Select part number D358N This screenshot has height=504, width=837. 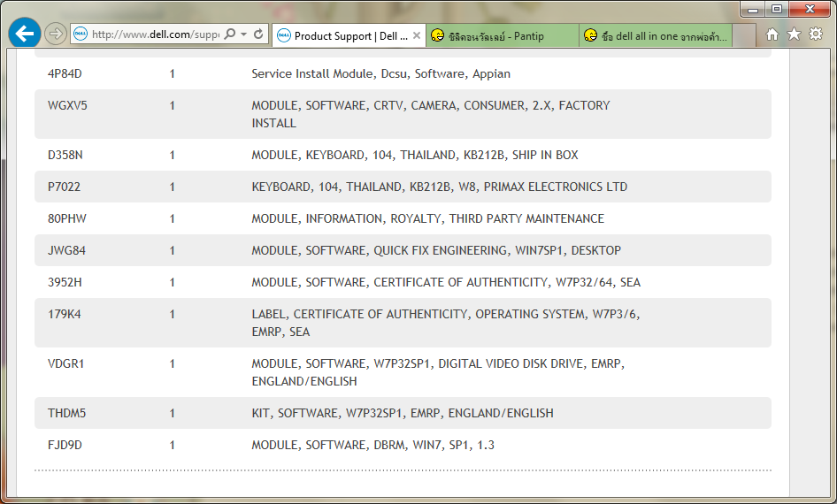pos(65,156)
